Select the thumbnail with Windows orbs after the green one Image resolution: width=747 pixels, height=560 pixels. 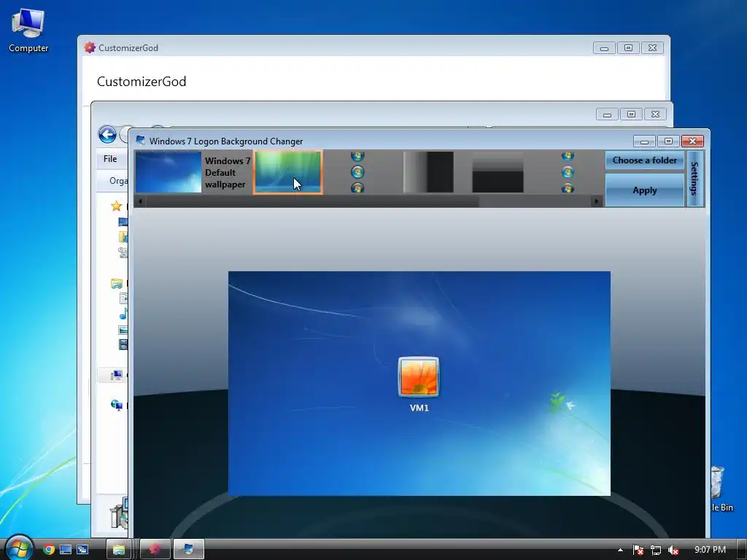(x=357, y=172)
